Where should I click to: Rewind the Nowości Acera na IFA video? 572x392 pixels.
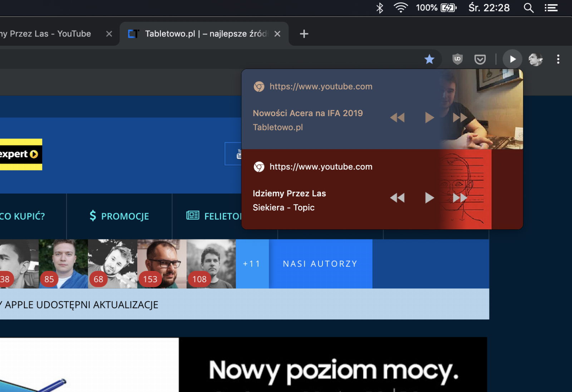(397, 118)
